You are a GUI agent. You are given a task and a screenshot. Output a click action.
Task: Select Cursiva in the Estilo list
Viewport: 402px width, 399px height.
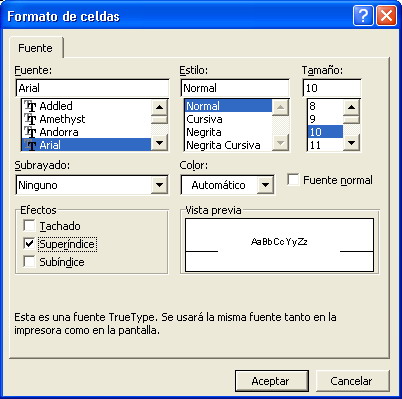(x=205, y=119)
